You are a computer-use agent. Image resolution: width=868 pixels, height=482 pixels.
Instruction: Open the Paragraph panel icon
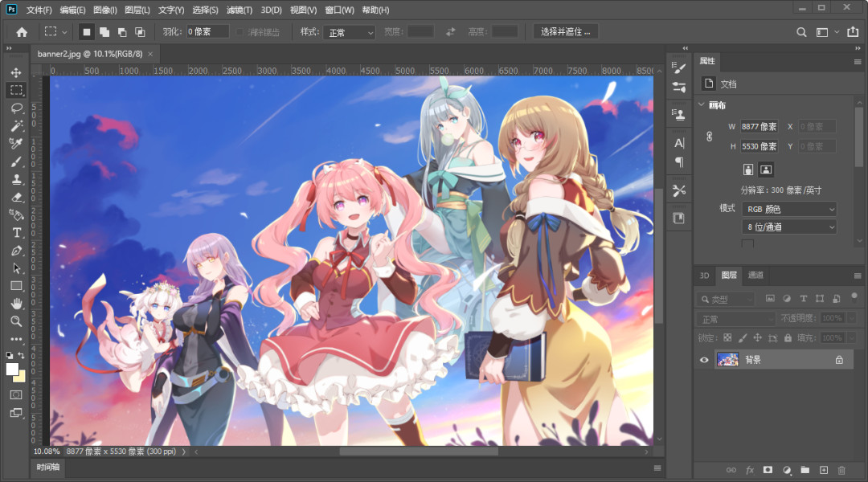pos(679,162)
